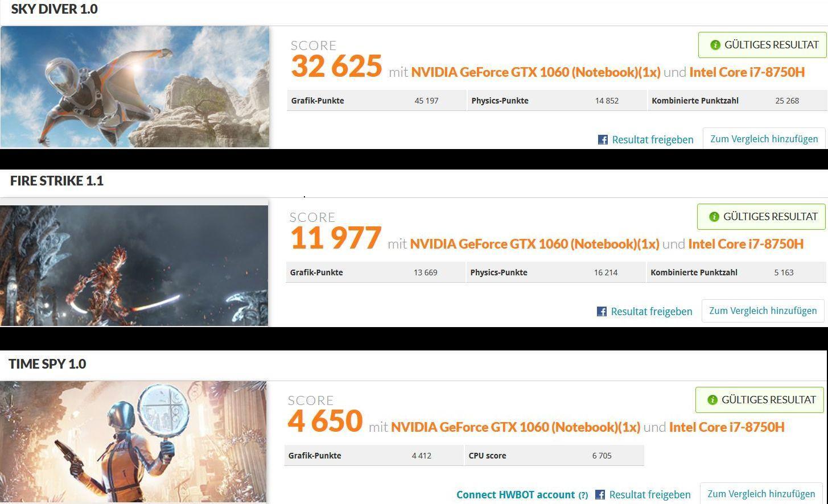Click Time Spy CPU score value 6 705
The width and height of the screenshot is (828, 504).
(602, 456)
